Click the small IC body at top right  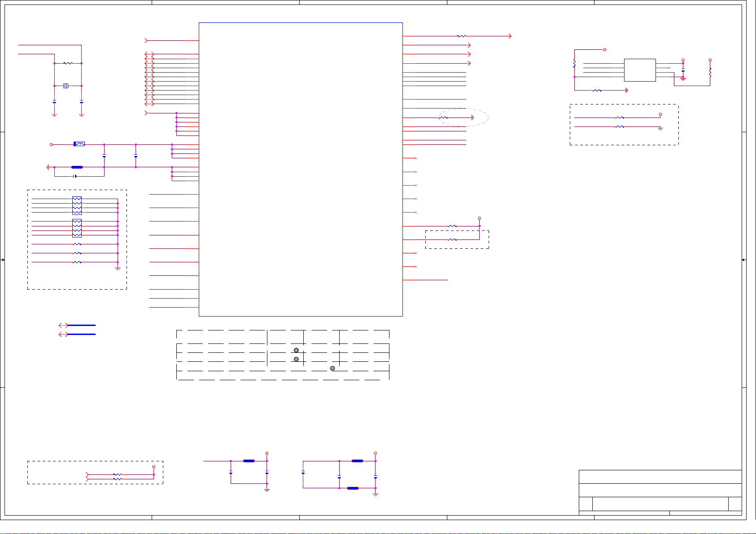point(640,70)
